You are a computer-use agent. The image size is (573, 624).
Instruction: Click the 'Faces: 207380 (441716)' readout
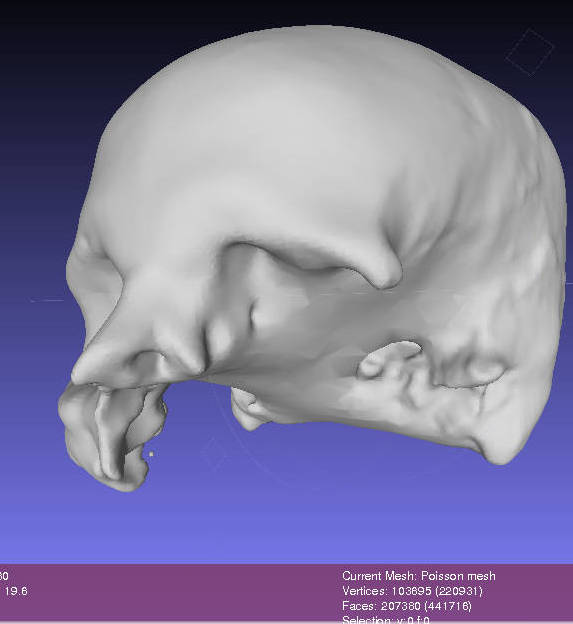click(x=407, y=606)
